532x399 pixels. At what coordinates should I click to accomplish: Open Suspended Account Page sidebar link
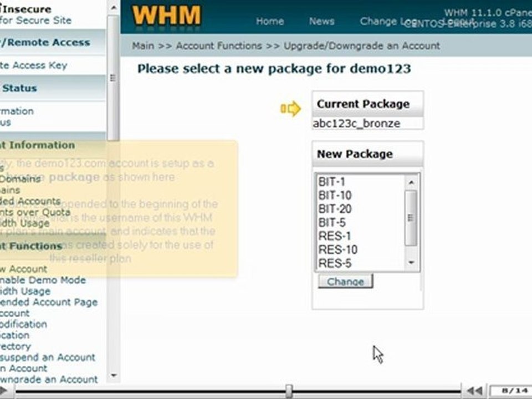pos(49,302)
